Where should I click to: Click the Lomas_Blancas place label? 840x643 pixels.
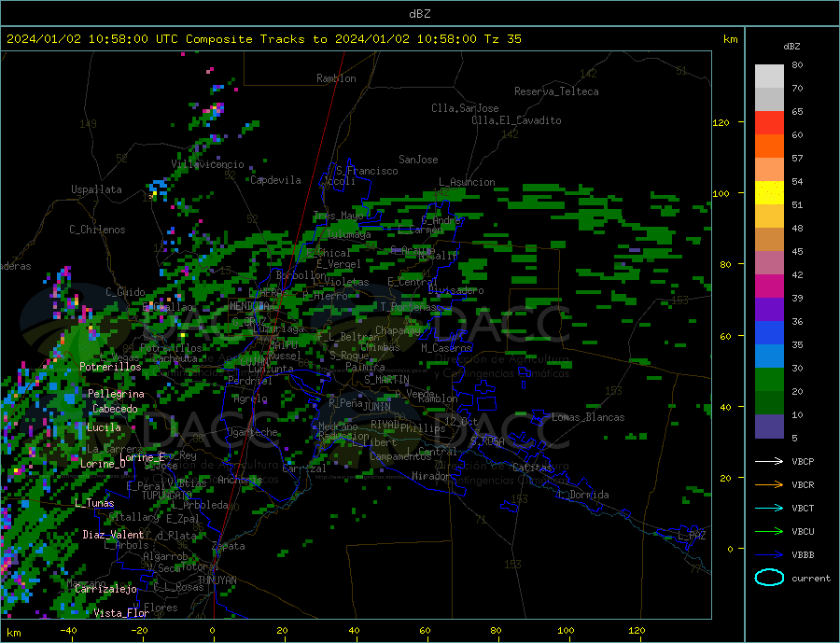pyautogui.click(x=588, y=417)
